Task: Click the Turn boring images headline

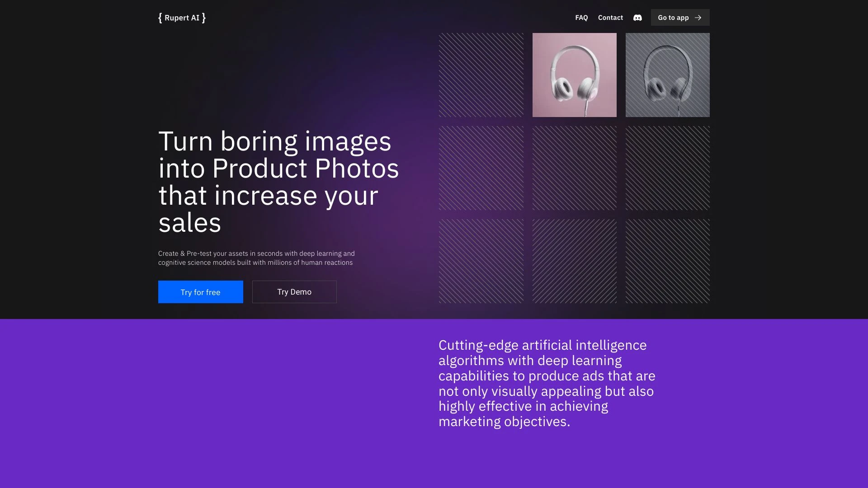Action: pos(278,182)
